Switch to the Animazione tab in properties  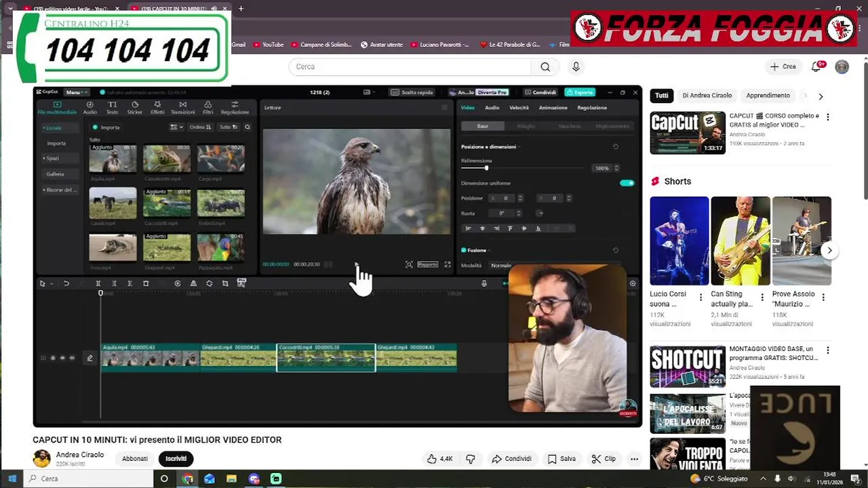[553, 108]
